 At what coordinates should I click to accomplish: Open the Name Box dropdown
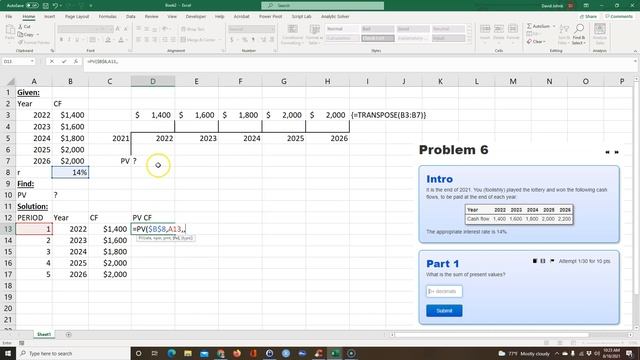31,61
